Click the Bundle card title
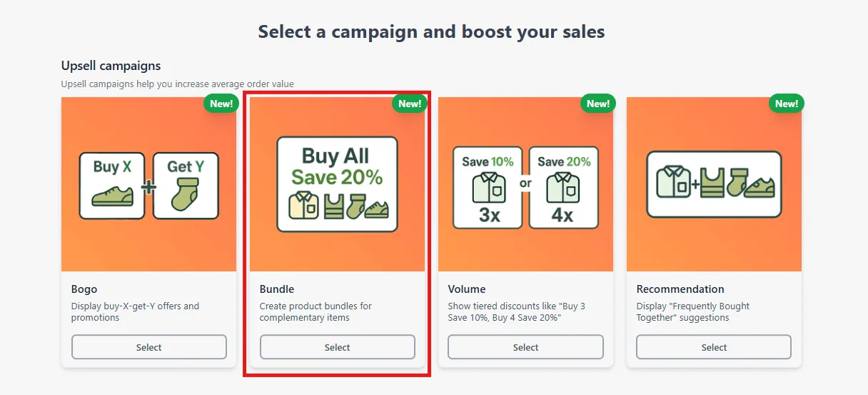The image size is (868, 395). pos(277,289)
